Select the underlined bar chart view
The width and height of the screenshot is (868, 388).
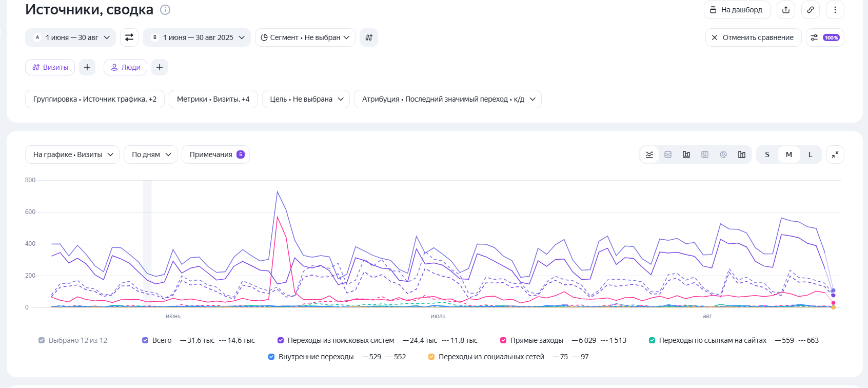[686, 154]
